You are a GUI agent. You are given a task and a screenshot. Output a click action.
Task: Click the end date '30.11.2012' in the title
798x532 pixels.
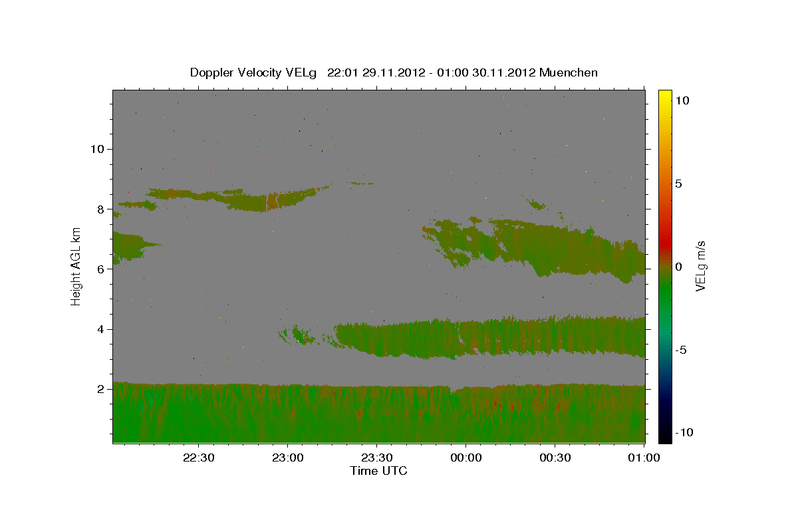click(503, 72)
